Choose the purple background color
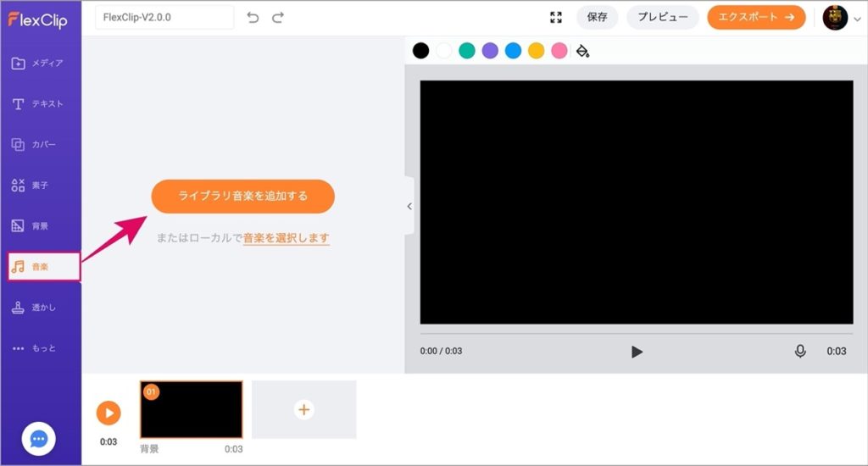Image resolution: width=868 pixels, height=466 pixels. pos(490,51)
